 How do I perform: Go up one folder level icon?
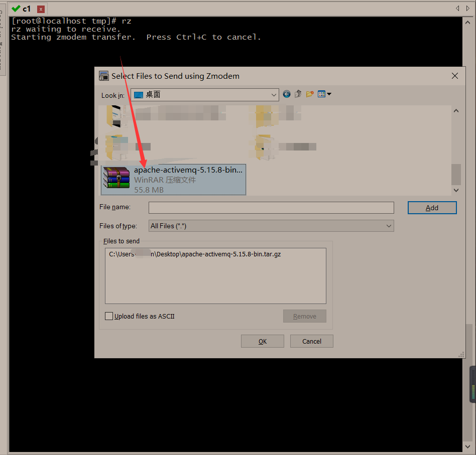pyautogui.click(x=298, y=94)
